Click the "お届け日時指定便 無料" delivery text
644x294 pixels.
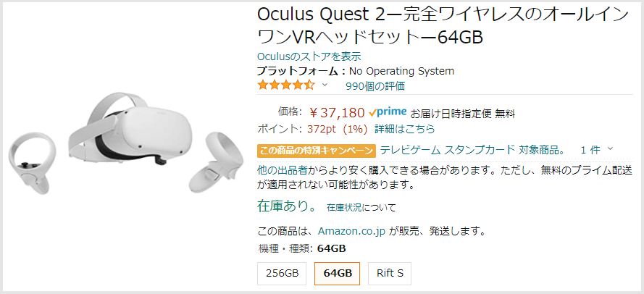(x=462, y=113)
